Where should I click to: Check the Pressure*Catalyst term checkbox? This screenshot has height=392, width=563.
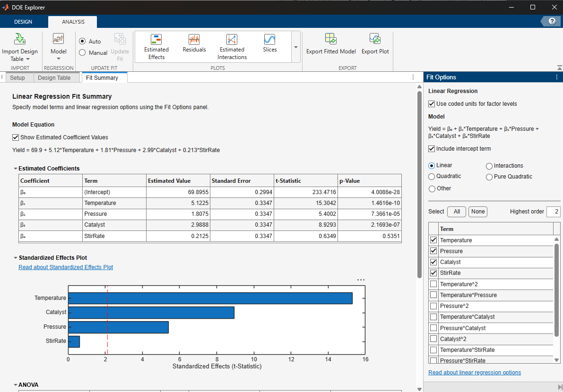pyautogui.click(x=433, y=328)
